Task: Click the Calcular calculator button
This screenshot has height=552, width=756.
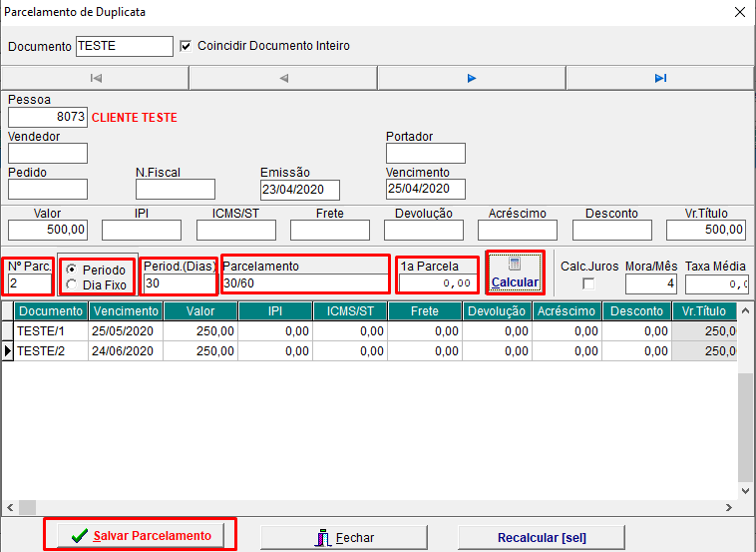Action: (x=515, y=274)
